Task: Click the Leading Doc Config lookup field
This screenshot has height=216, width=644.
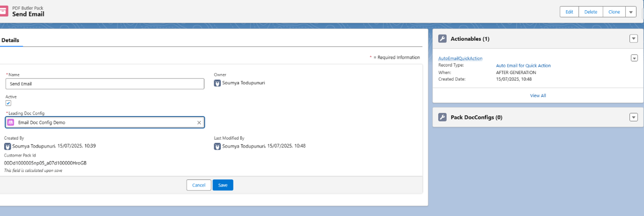Action: click(x=105, y=122)
